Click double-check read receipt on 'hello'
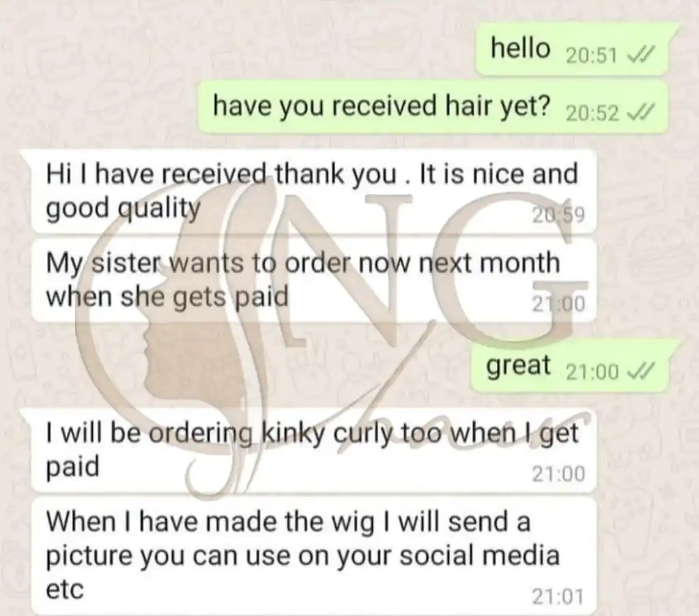This screenshot has width=699, height=616. point(640,56)
